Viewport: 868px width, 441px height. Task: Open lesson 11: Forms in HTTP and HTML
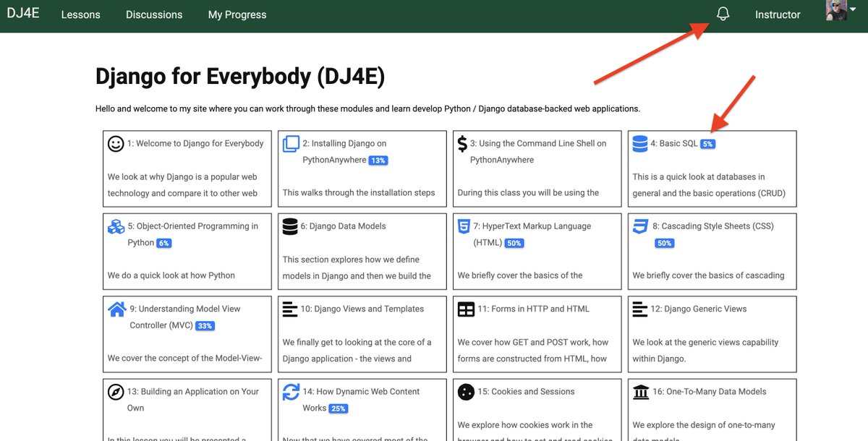tap(534, 309)
